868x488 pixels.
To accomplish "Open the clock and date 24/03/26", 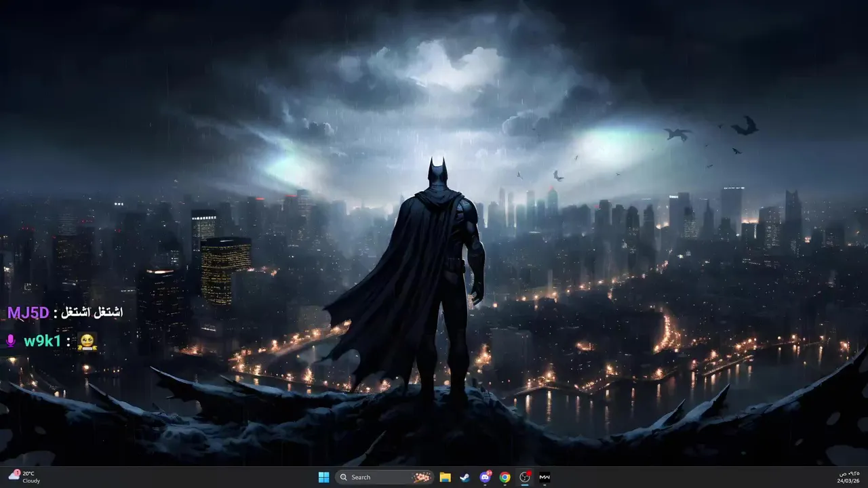I will (848, 477).
